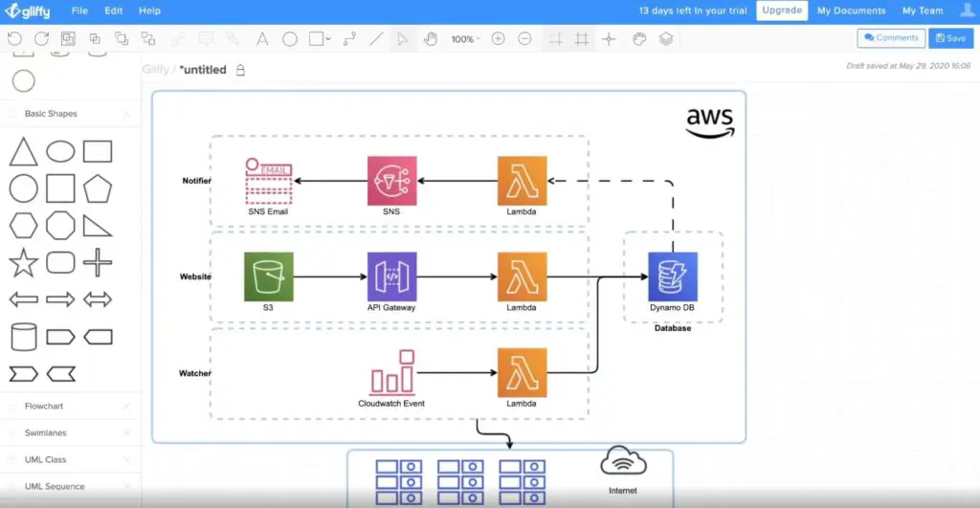Select the S3 bucket icon on canvas
This screenshot has height=508, width=980.
point(268,276)
